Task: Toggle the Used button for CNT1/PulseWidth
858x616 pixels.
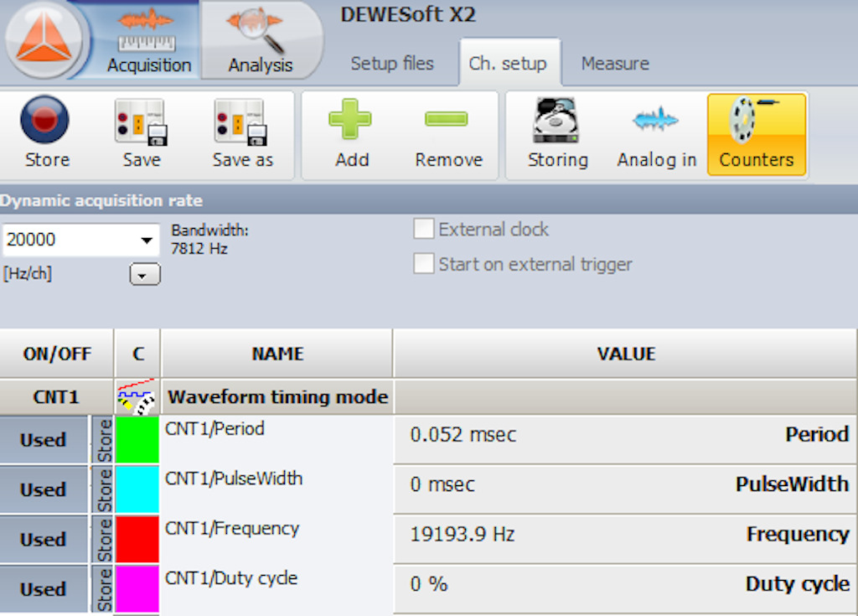Action: pyautogui.click(x=44, y=489)
